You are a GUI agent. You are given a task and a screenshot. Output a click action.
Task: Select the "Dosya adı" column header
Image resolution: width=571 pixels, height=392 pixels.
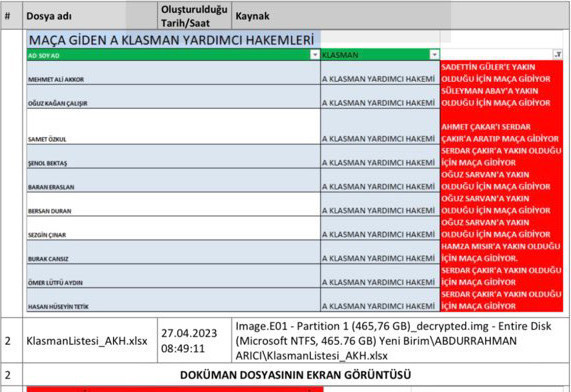pos(90,16)
